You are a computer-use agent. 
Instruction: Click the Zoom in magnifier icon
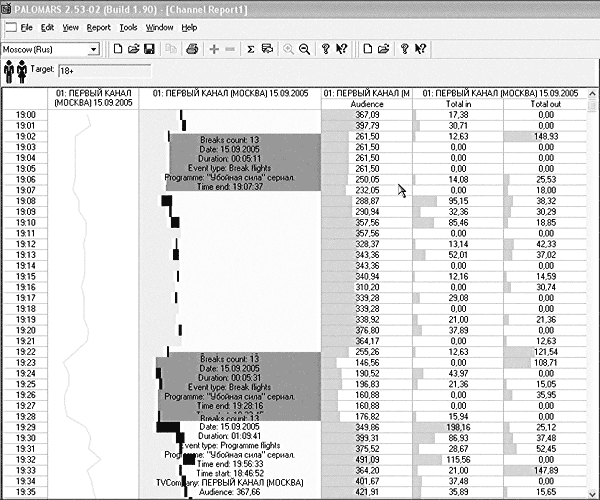[288, 49]
